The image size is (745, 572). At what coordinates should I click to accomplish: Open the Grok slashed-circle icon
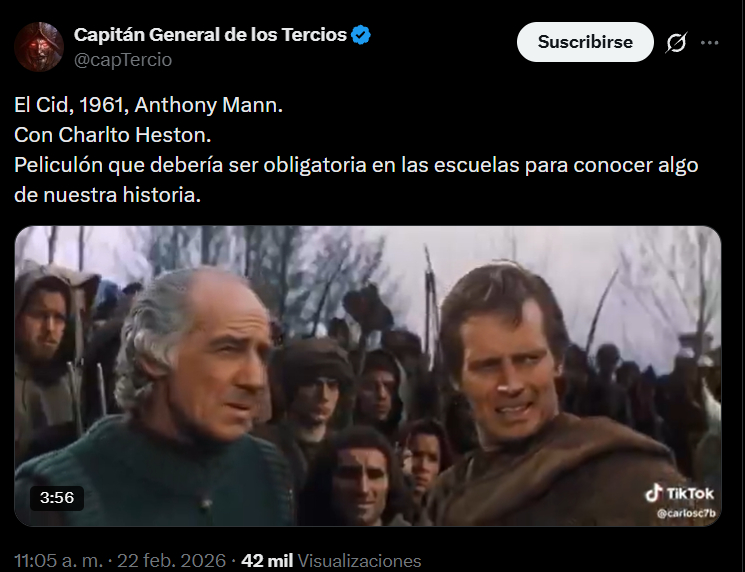676,43
